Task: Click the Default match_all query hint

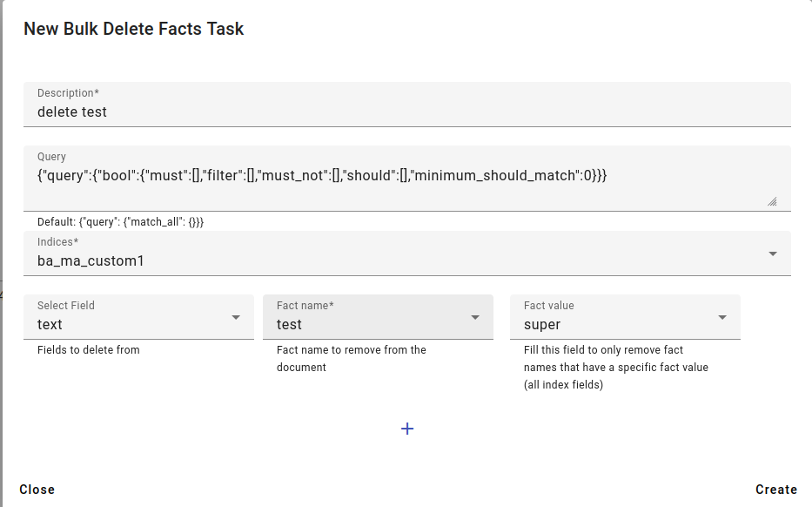Action: tap(120, 222)
